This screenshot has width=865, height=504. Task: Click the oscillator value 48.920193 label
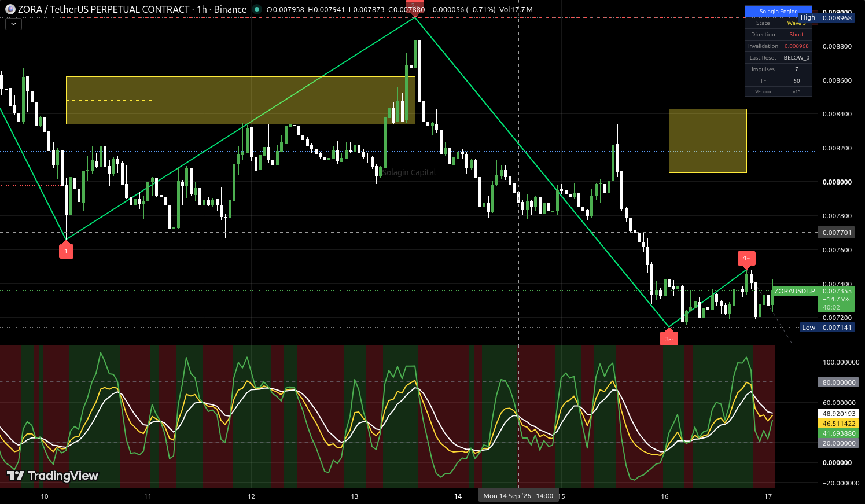pyautogui.click(x=839, y=414)
